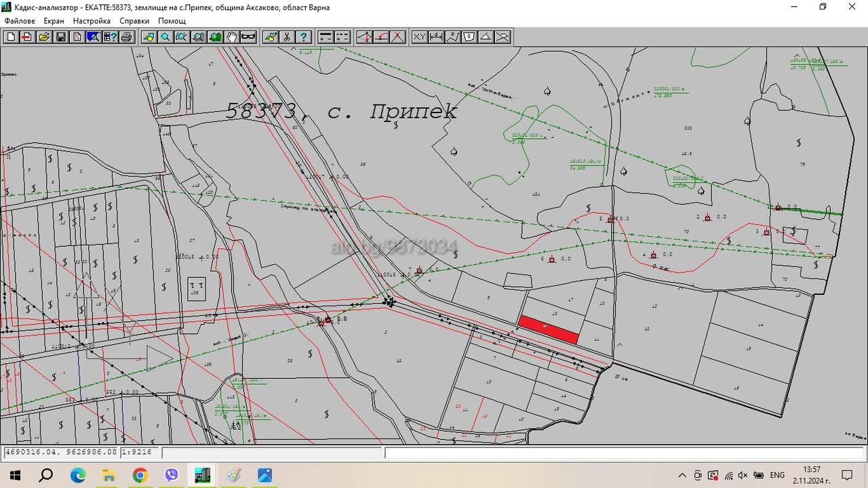
Task: Click the empty status bar input field
Action: [625, 452]
